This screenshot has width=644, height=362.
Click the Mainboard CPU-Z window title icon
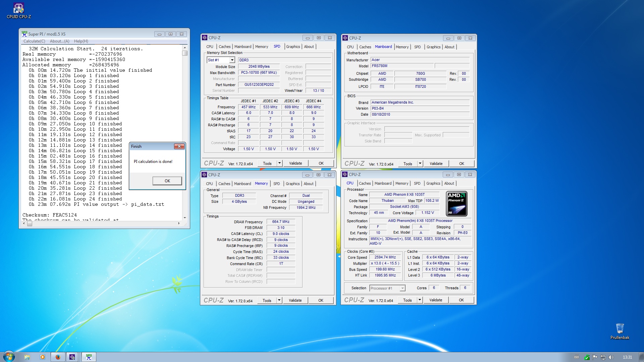(x=345, y=38)
